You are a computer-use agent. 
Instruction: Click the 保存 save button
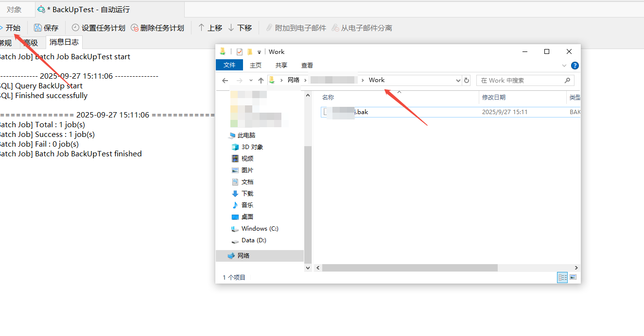(46, 28)
